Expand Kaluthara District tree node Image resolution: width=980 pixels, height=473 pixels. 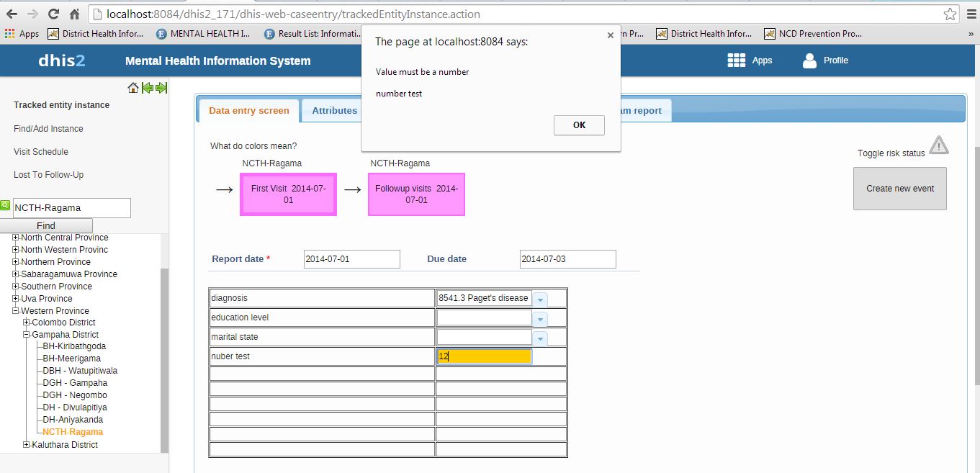(x=27, y=445)
